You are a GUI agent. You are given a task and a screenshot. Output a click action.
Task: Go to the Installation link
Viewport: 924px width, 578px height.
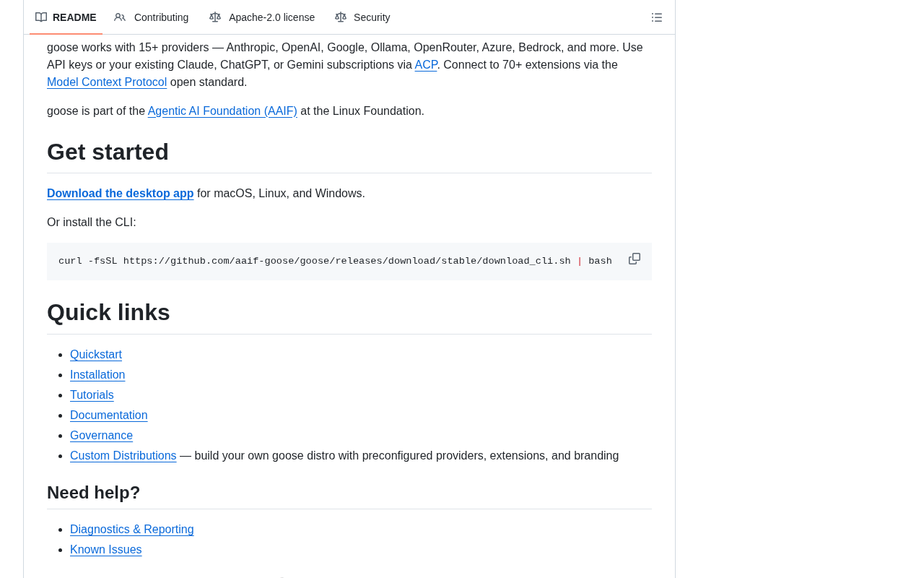[97, 375]
